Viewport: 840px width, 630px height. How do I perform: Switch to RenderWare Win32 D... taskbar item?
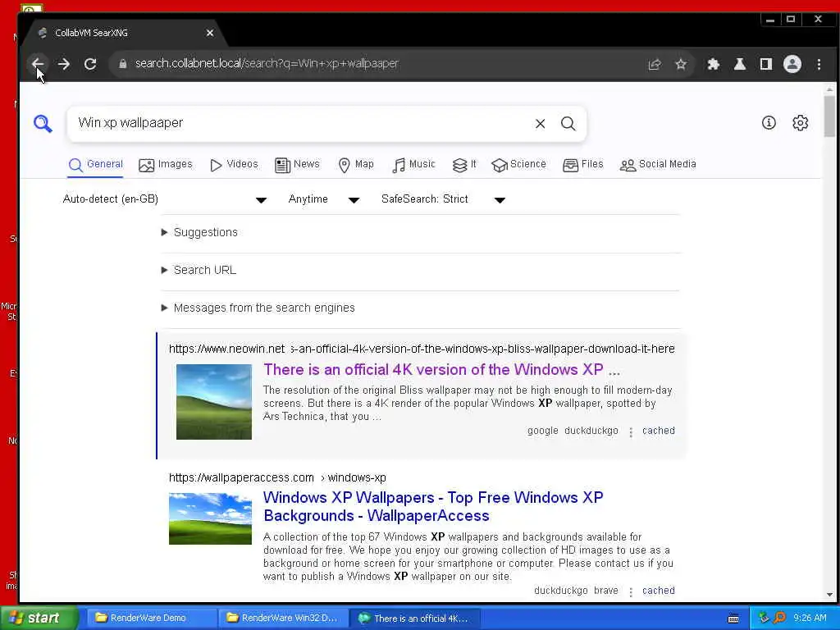(x=282, y=618)
